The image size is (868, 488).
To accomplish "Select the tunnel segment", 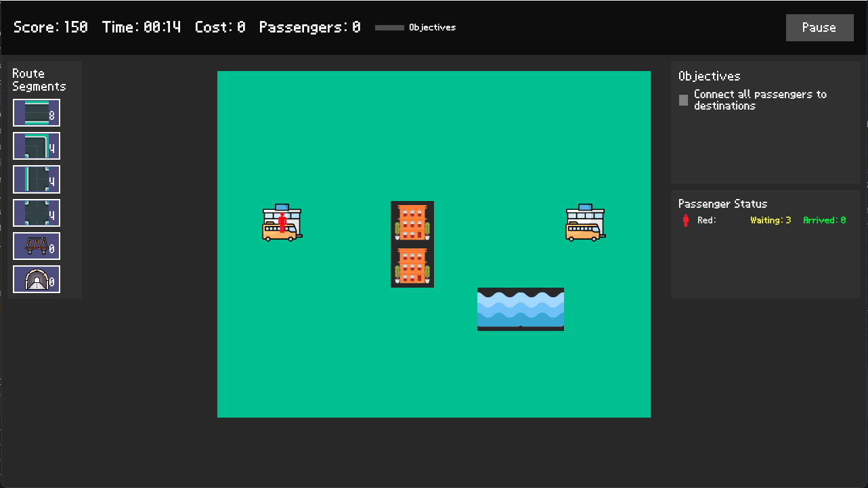I will pyautogui.click(x=37, y=280).
